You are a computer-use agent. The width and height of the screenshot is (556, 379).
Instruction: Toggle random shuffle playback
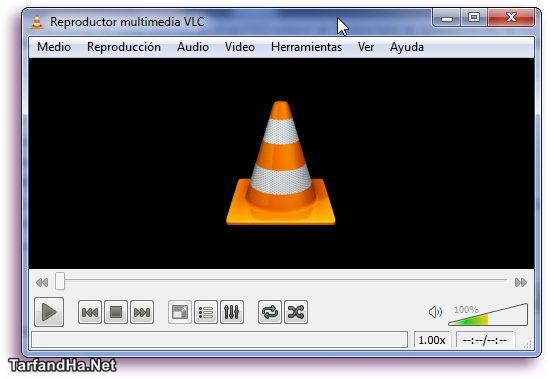(x=296, y=312)
